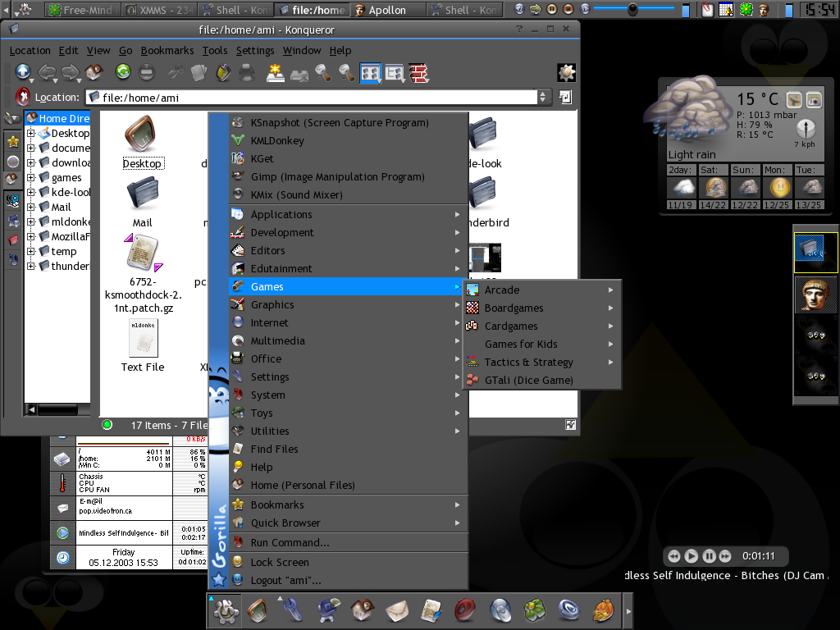
Task: Open the Cardgames submenu
Action: point(541,326)
